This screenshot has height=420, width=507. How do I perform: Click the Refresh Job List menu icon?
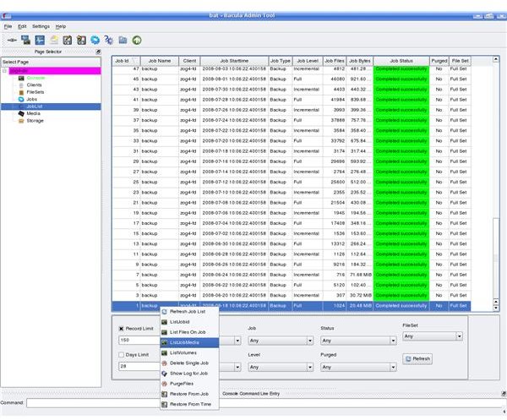[x=164, y=312]
